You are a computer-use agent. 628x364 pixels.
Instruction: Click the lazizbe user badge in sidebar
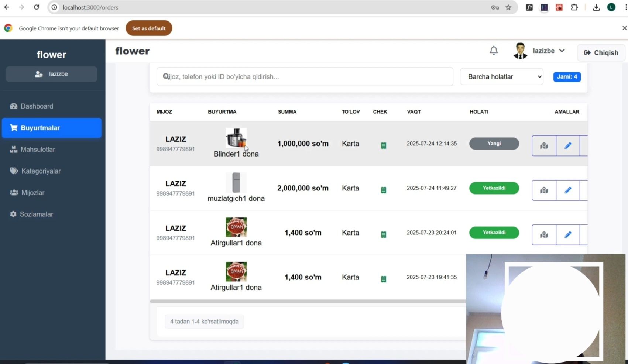(51, 74)
